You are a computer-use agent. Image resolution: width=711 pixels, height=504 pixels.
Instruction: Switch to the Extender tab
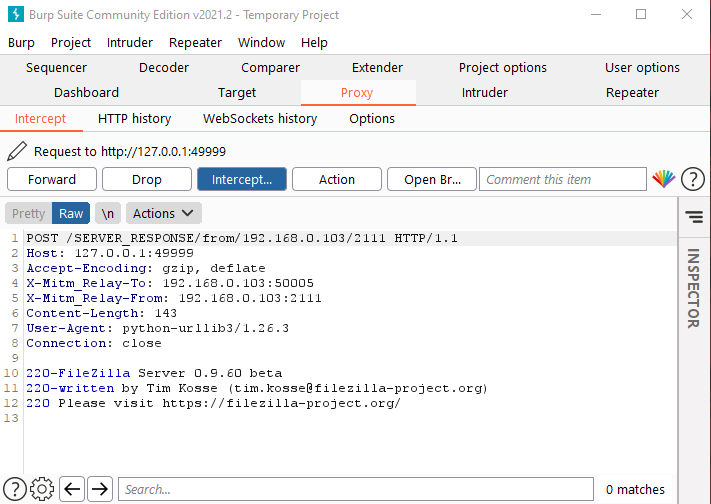(x=377, y=68)
